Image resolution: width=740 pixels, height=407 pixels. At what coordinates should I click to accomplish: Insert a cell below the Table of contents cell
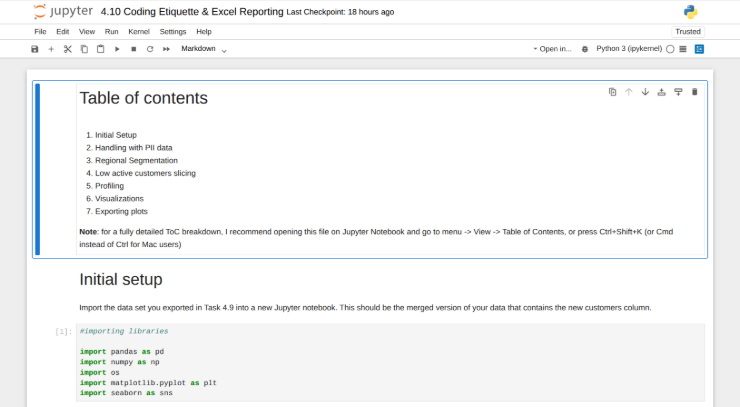point(678,92)
